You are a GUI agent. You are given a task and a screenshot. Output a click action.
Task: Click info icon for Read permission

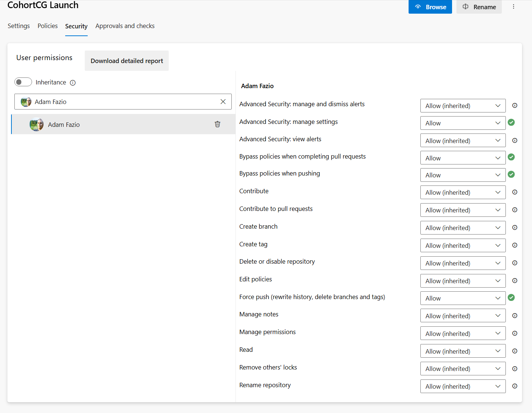515,351
